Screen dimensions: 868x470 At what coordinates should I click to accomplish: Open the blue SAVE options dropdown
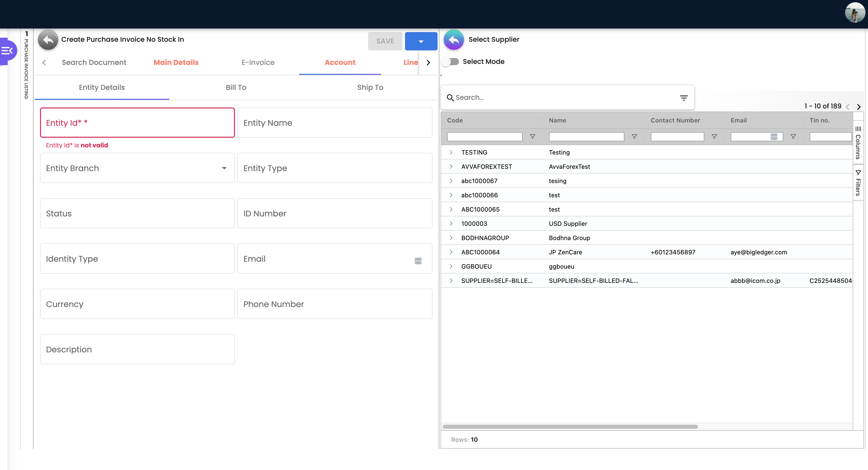click(x=421, y=42)
